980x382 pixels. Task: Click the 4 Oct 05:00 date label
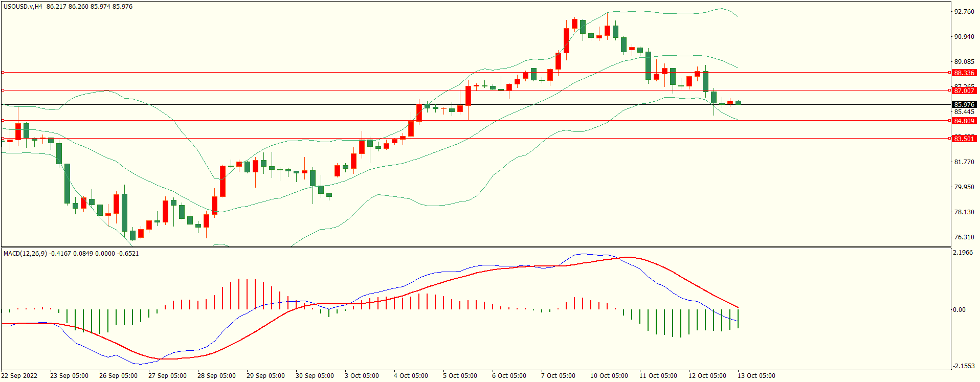411,375
